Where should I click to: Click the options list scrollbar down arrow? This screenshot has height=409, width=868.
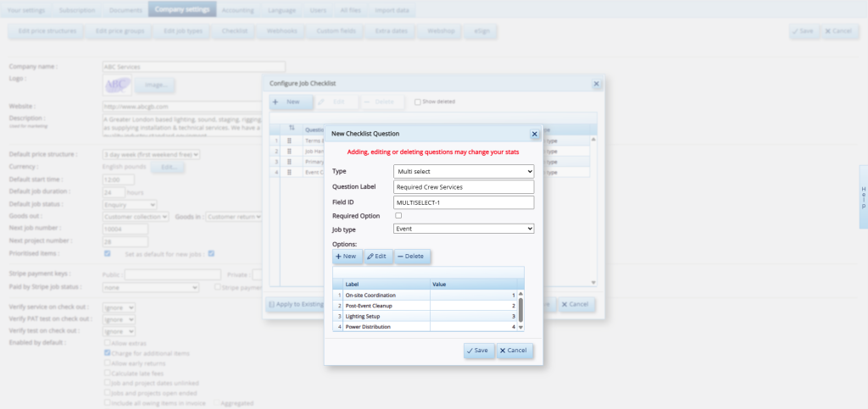pos(520,327)
